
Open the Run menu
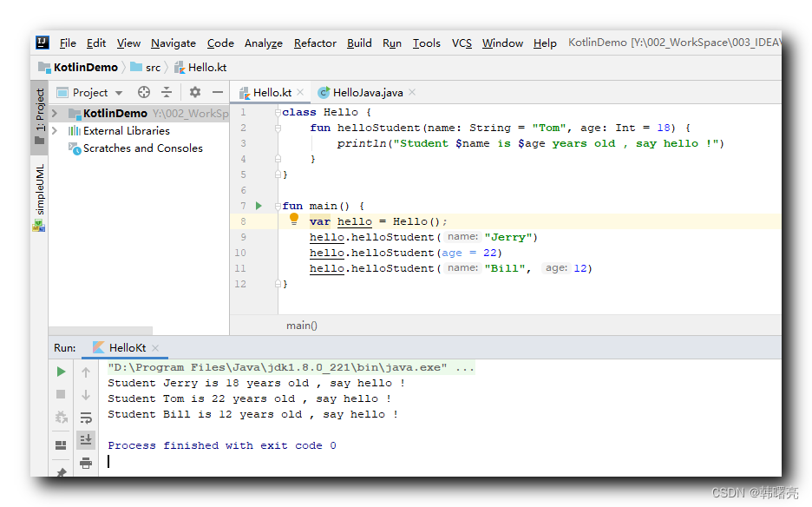391,43
